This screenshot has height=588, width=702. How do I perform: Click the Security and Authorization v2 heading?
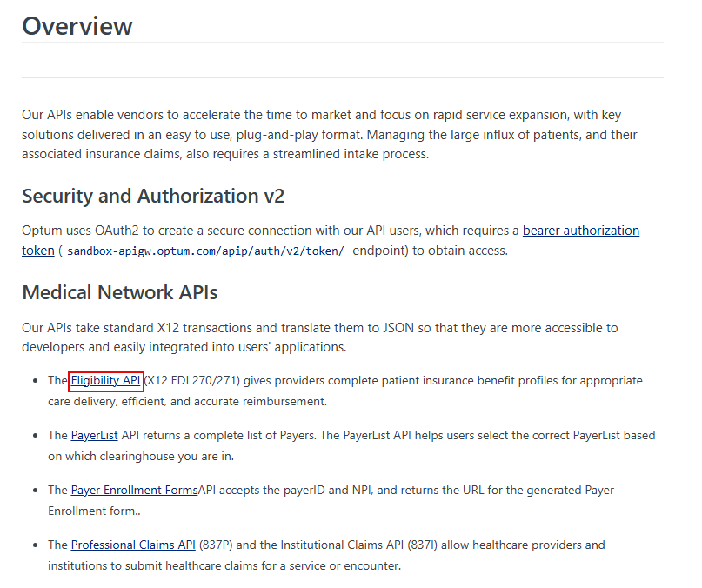[x=153, y=197]
